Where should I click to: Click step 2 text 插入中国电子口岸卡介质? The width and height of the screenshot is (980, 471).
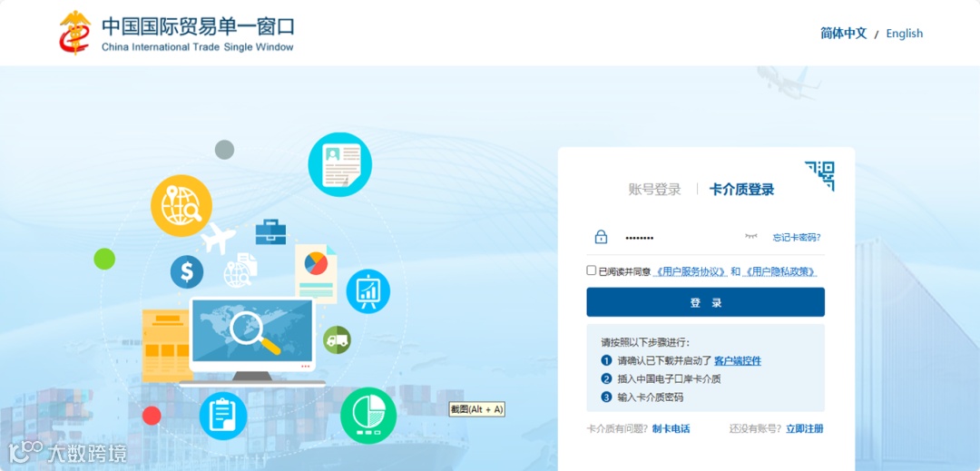[670, 378]
